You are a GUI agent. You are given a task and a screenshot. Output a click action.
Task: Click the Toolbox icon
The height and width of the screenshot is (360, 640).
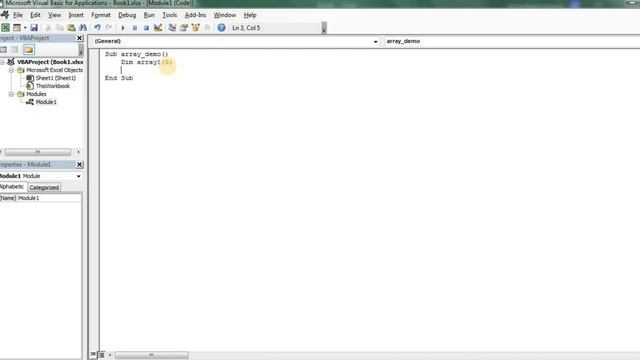[207, 28]
